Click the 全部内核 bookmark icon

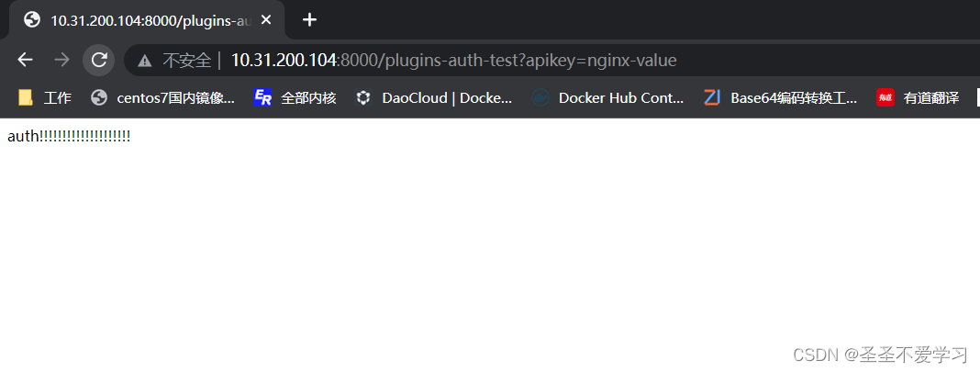(x=263, y=97)
